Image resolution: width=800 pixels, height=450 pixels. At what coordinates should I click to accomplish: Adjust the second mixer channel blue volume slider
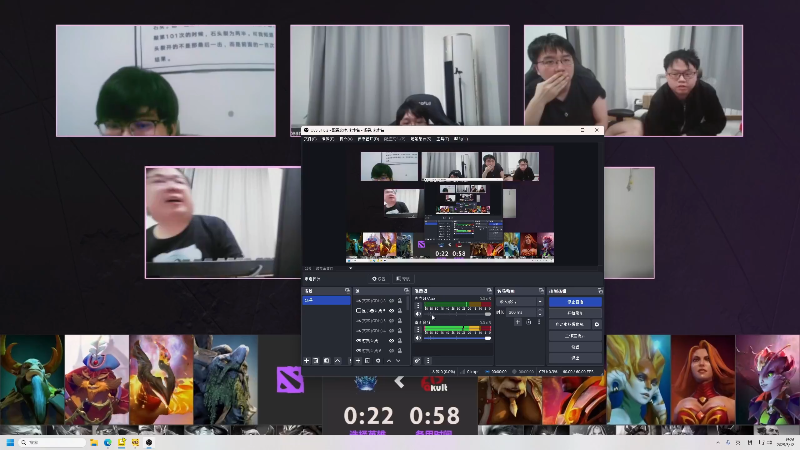(x=458, y=338)
